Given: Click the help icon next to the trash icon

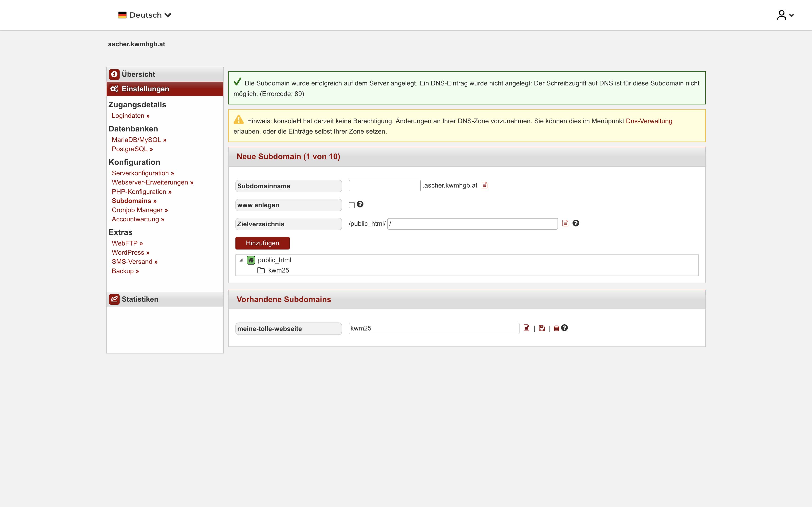Looking at the screenshot, I should (565, 328).
